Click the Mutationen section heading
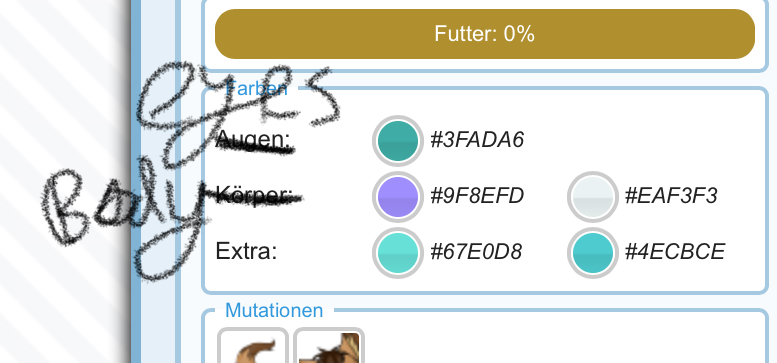Screen dimensions: 777x363 tap(274, 311)
